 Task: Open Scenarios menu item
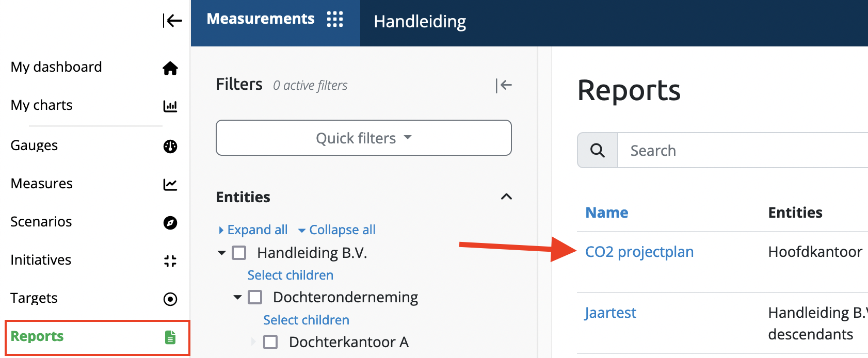(41, 222)
